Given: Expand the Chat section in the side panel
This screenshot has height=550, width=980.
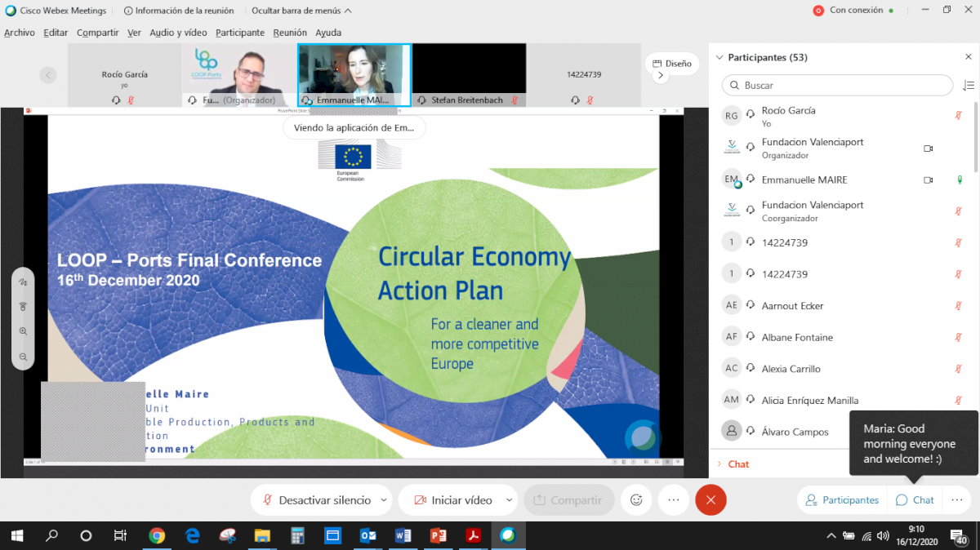Looking at the screenshot, I should point(738,464).
